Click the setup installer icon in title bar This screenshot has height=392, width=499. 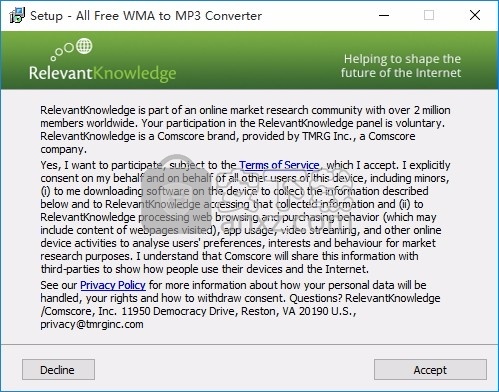click(17, 15)
